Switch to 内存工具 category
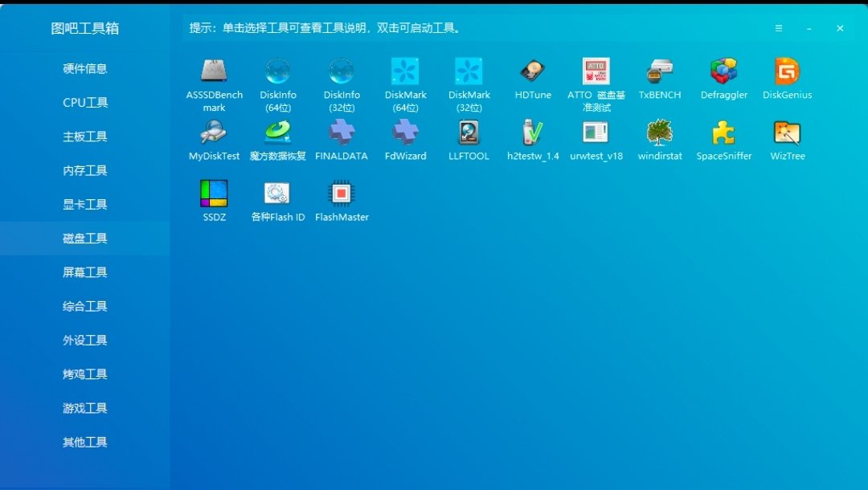The width and height of the screenshot is (868, 490). pos(84,170)
